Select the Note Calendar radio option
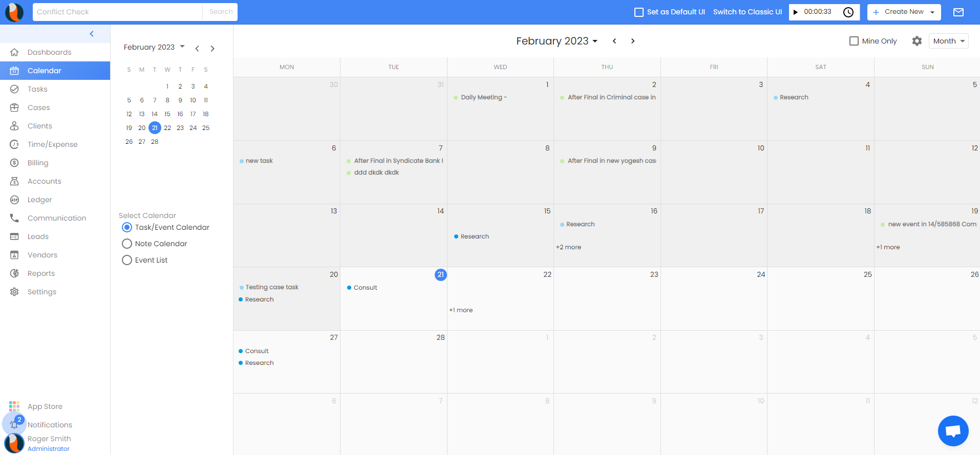Viewport: 980px width, 455px height. [x=127, y=244]
